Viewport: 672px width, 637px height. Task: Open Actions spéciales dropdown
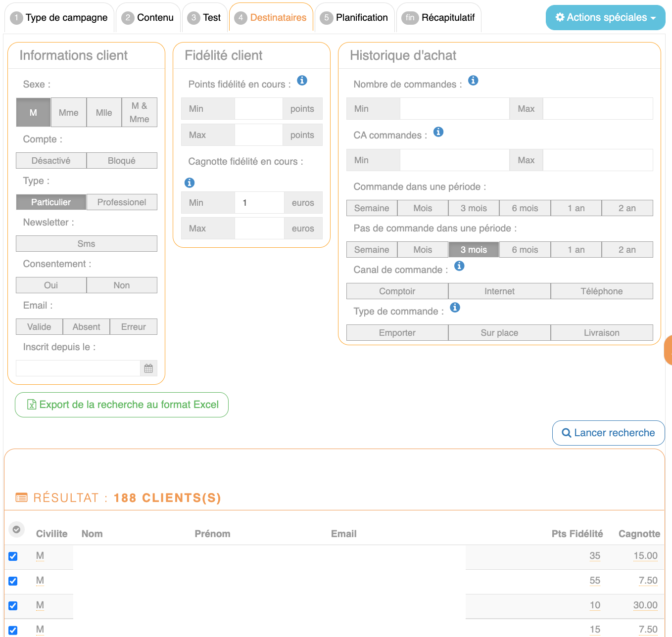point(605,17)
